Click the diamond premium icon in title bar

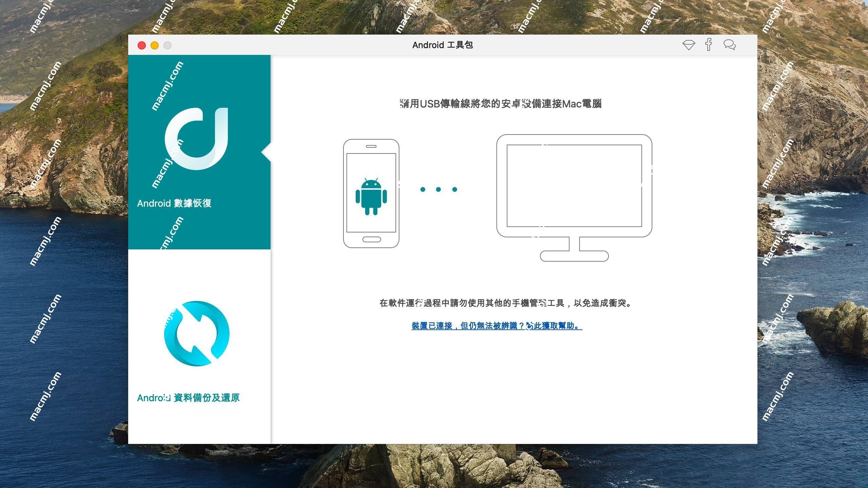click(689, 45)
